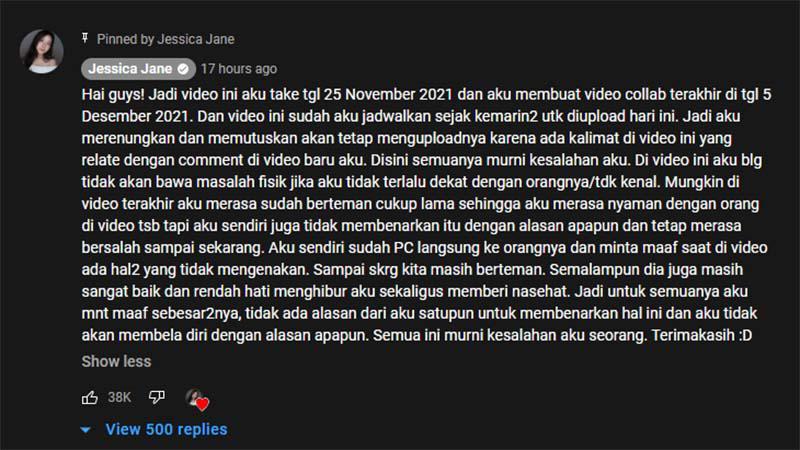
Task: Open View 500 replies
Action: (x=166, y=430)
